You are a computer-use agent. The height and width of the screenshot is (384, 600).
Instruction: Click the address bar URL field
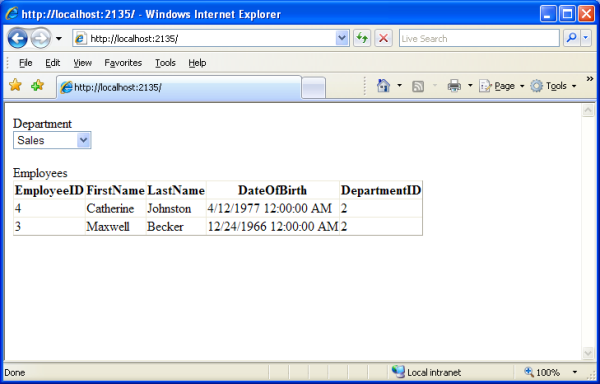211,39
